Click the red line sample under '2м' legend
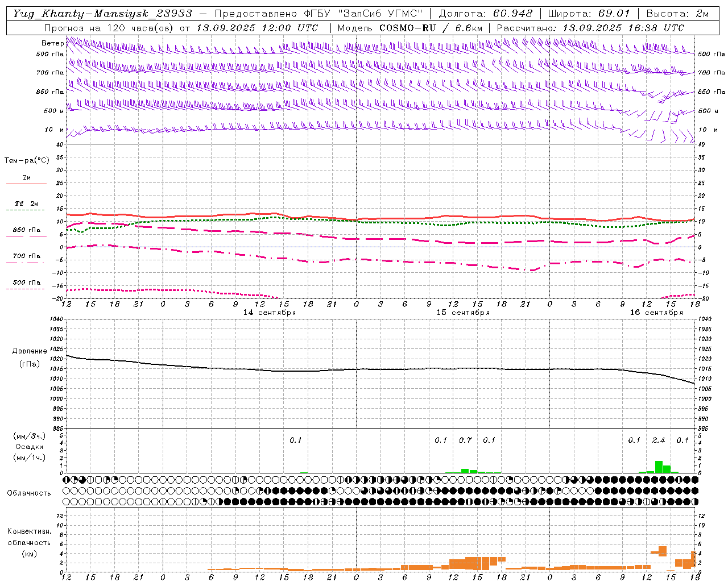 click(x=26, y=184)
